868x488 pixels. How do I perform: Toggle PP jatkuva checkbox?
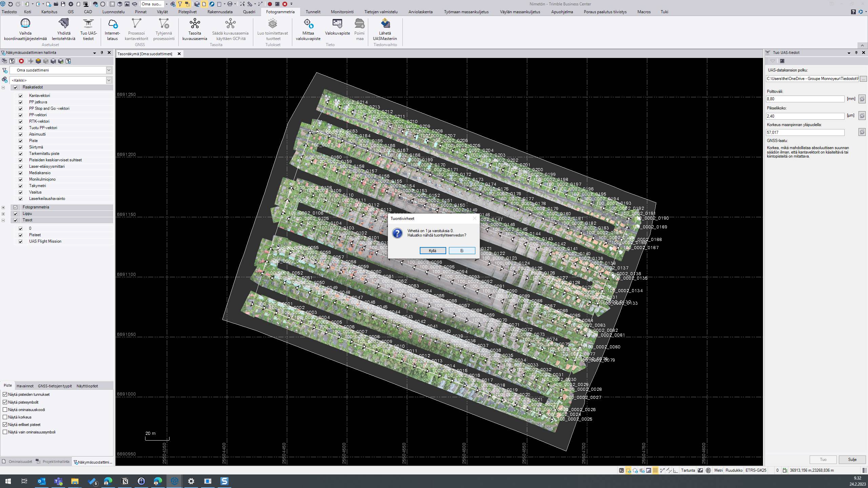[x=21, y=102]
